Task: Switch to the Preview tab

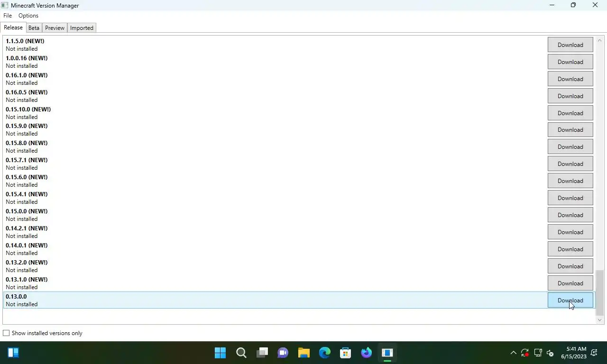Action: pos(55,28)
